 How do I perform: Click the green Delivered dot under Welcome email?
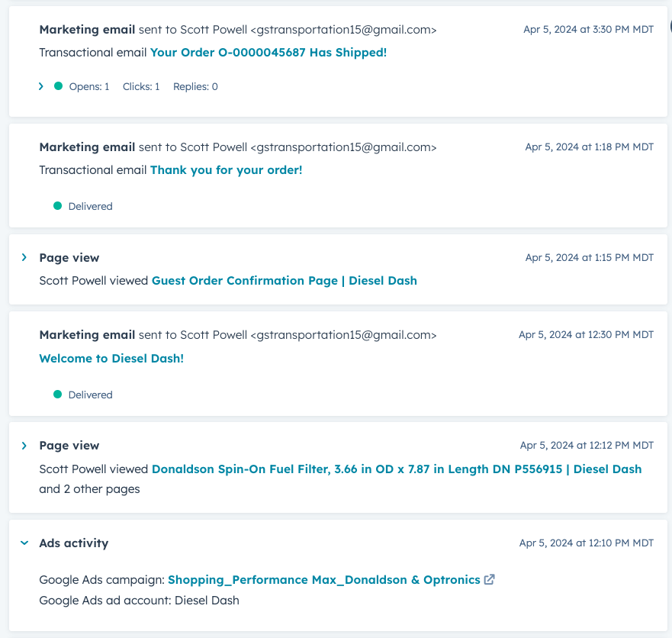coord(57,395)
